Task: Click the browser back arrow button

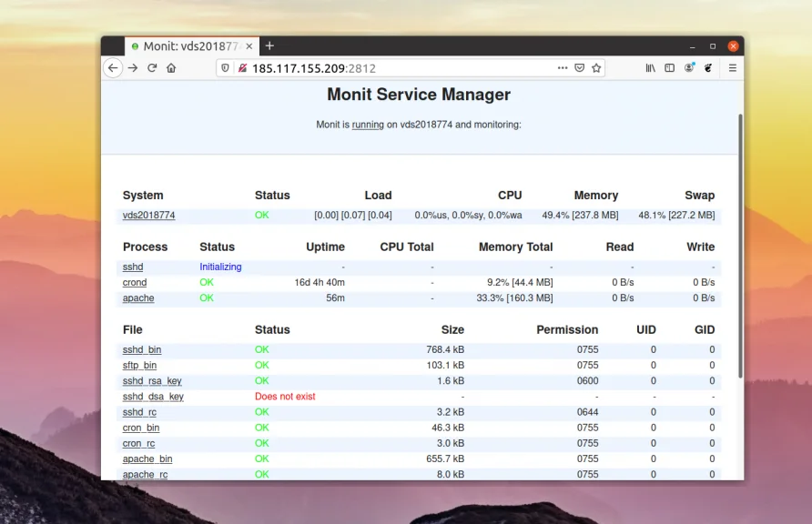Action: (x=113, y=68)
